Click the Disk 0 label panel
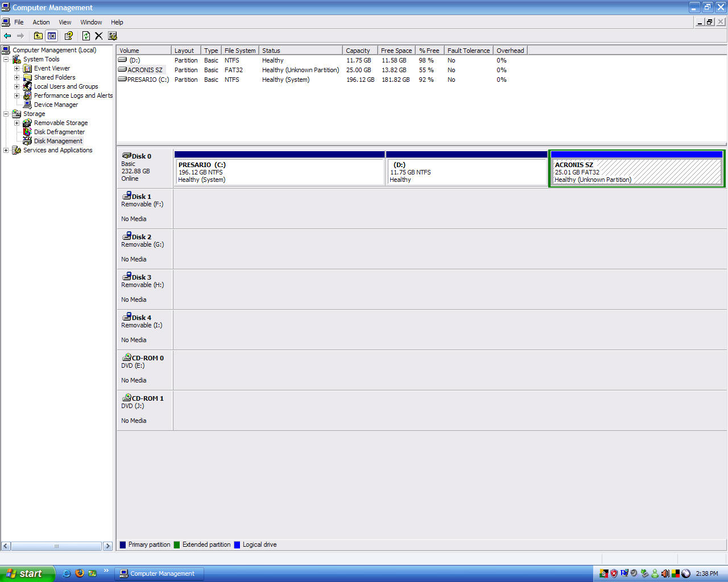The image size is (728, 582). coord(145,168)
